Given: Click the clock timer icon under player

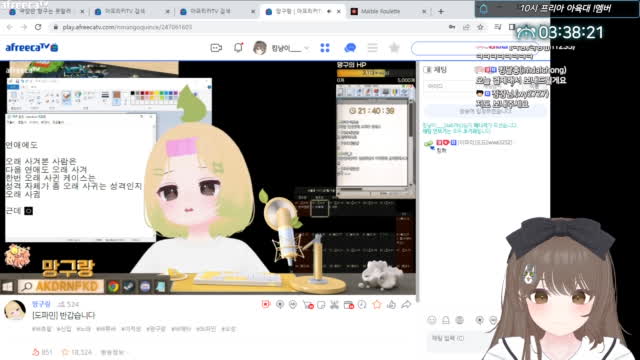Looking at the screenshot, I should coord(362,304).
